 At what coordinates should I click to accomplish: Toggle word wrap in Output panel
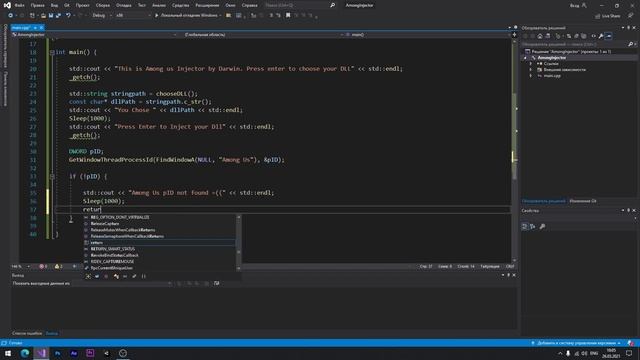[x=217, y=283]
